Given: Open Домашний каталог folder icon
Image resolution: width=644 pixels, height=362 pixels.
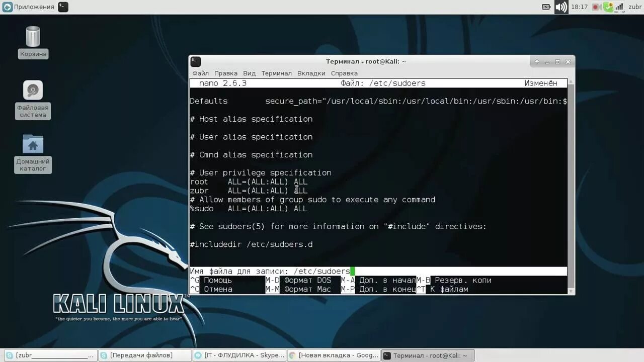Looking at the screenshot, I should coord(33,153).
